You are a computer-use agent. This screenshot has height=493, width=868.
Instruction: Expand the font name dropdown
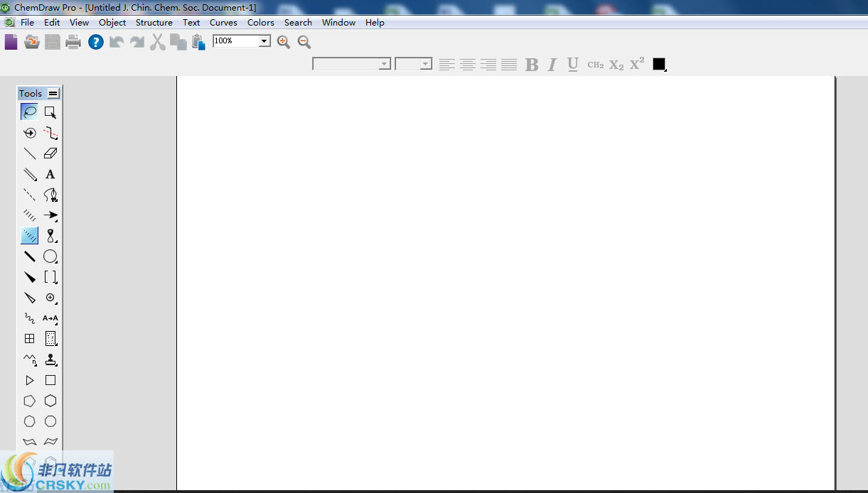[385, 64]
